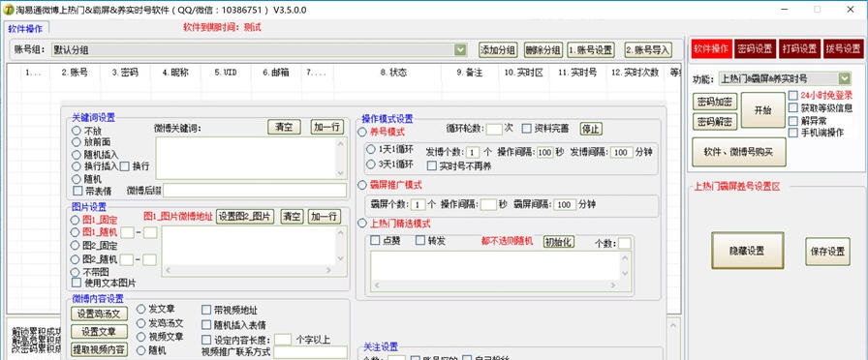Click the 设置鸡汤文 button

(x=99, y=314)
